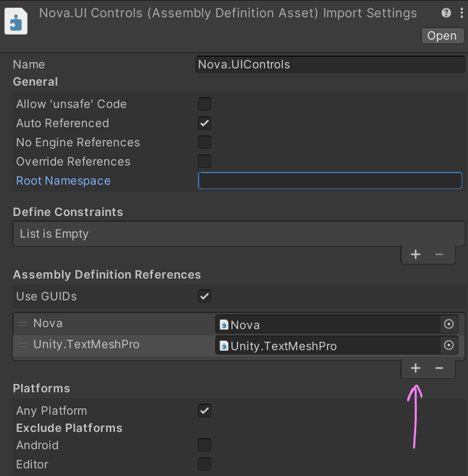Open object picker for Nova reference
468x476 pixels.
click(x=449, y=324)
